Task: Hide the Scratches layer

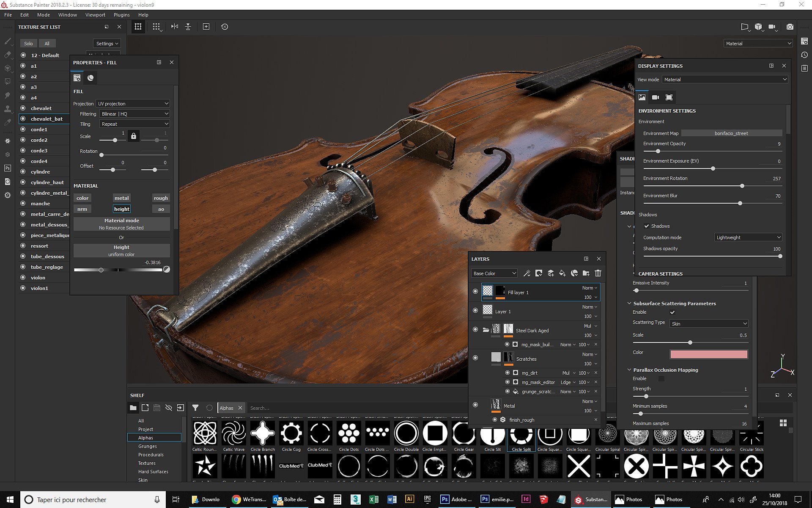Action: pyautogui.click(x=475, y=358)
